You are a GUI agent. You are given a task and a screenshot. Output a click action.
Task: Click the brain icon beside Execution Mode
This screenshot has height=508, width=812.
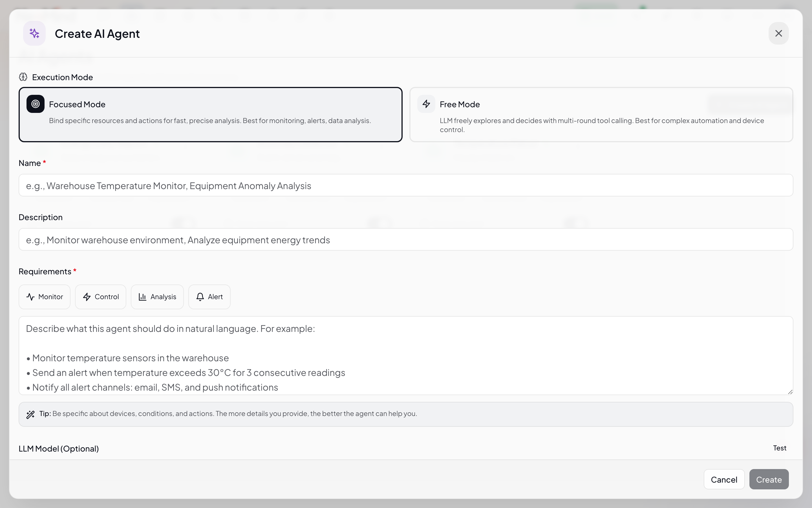(x=23, y=77)
